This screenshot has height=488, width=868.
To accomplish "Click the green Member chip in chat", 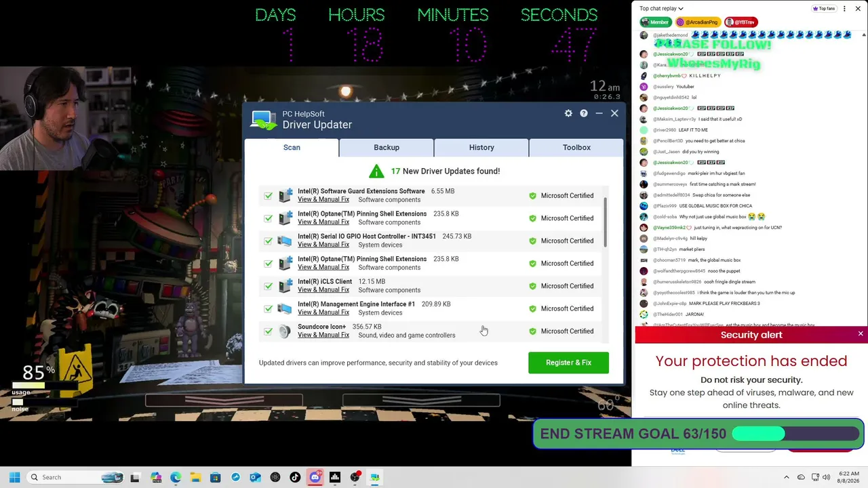I will click(656, 22).
